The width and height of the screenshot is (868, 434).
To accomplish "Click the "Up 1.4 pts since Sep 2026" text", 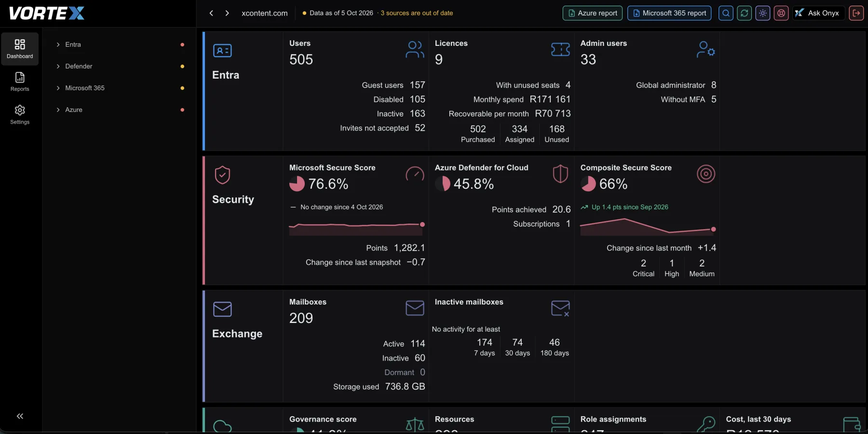I will pos(630,207).
